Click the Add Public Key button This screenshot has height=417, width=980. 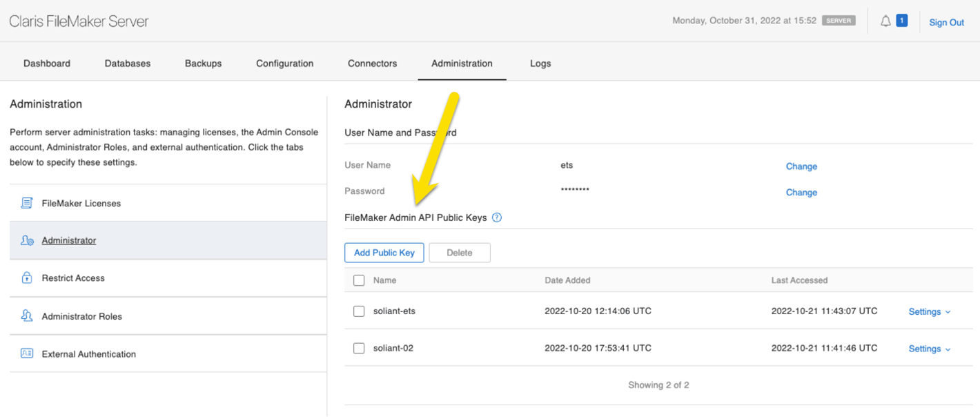pos(384,253)
